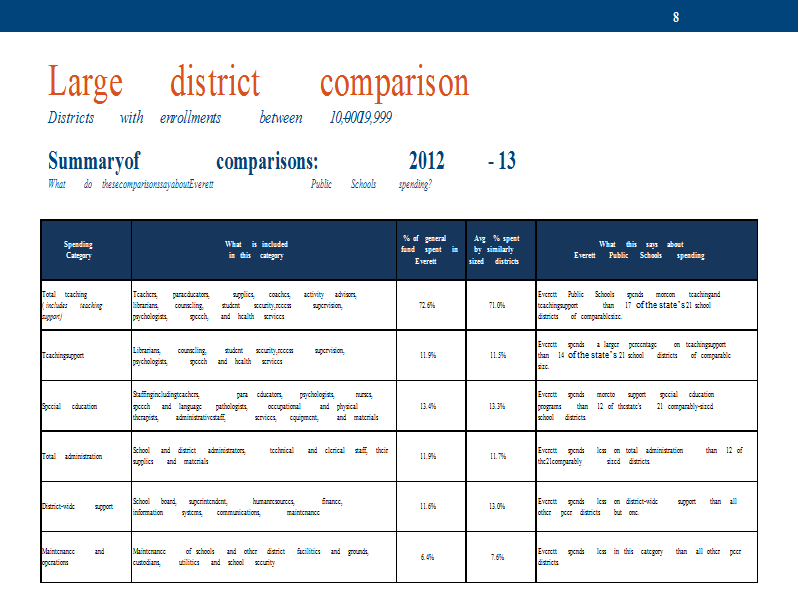
Task: Click the 11.7% value
Action: pos(497,457)
